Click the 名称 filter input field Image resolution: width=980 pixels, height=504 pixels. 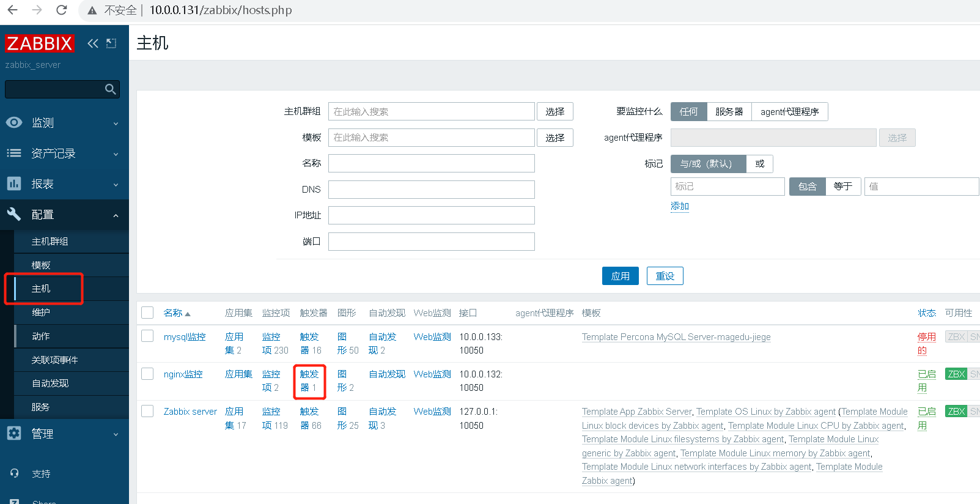(432, 163)
